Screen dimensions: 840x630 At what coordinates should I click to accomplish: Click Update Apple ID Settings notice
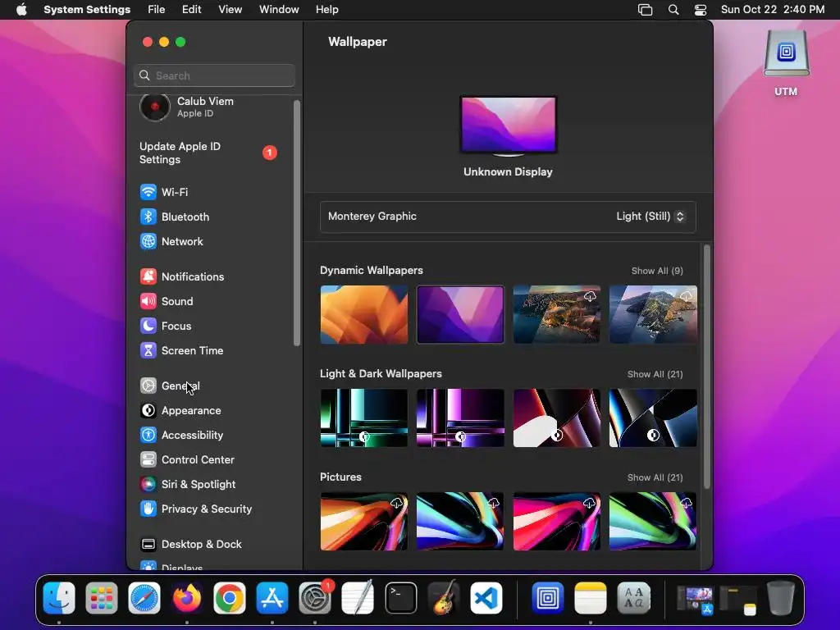(208, 153)
